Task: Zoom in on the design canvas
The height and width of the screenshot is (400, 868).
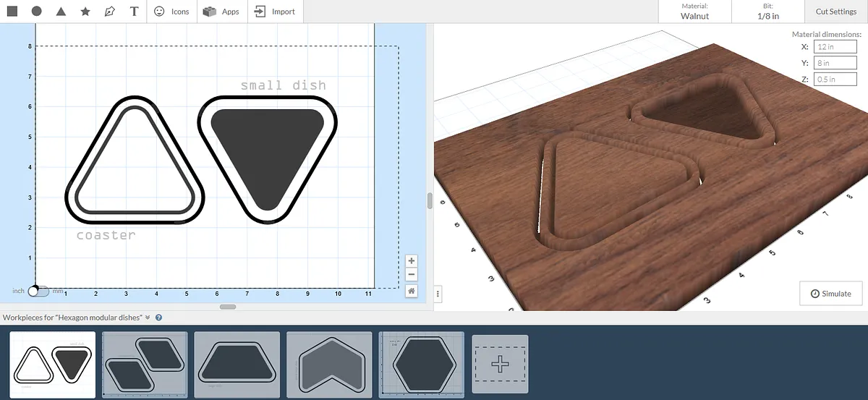Action: [x=411, y=261]
